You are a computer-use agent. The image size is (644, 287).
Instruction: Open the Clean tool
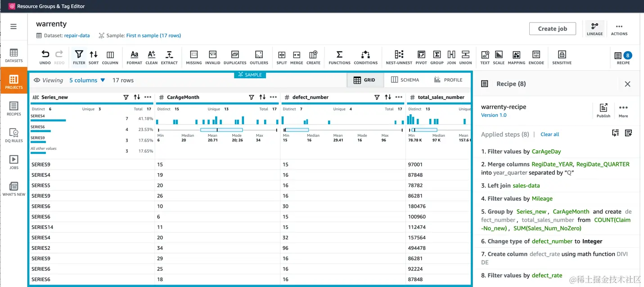(152, 57)
